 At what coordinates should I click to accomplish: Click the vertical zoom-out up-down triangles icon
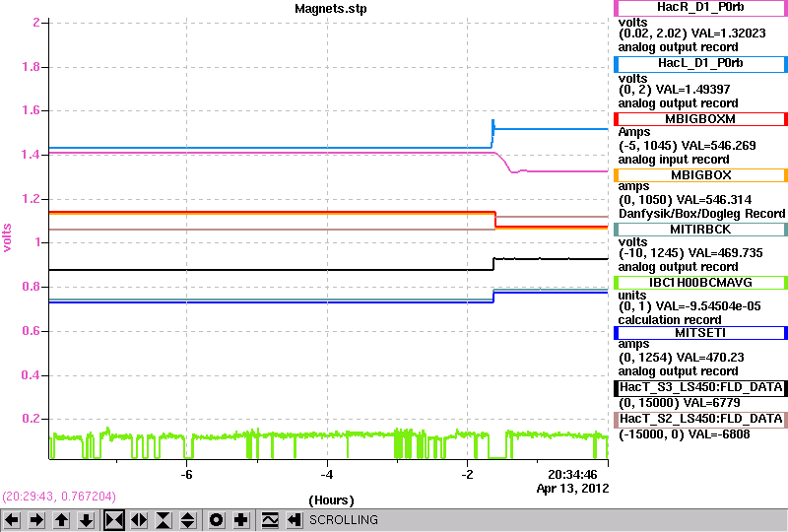[188, 520]
